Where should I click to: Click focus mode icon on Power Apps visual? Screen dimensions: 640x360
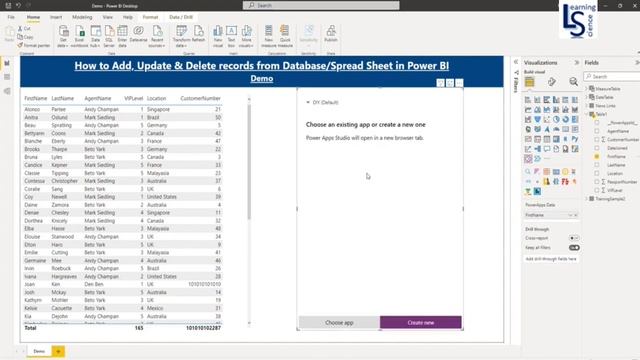(450, 83)
